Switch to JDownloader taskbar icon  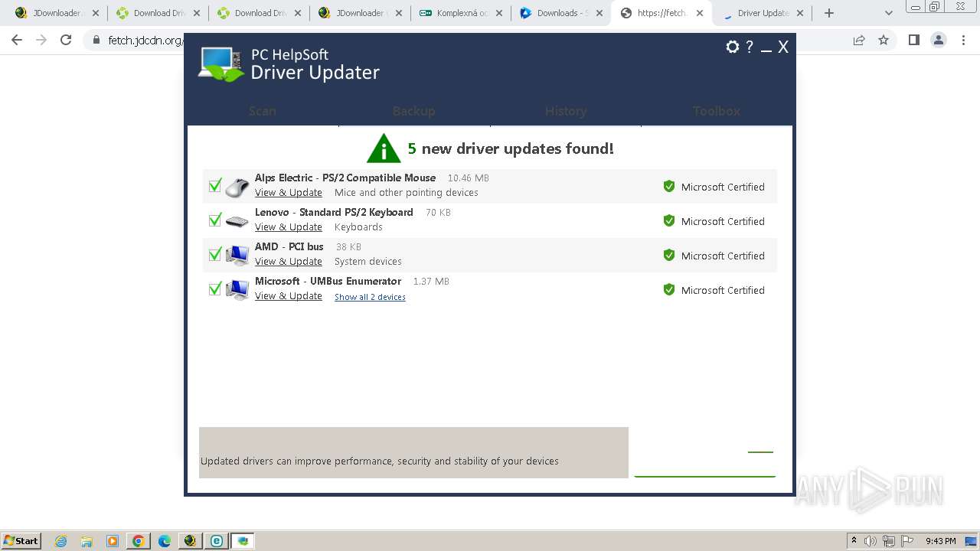(x=191, y=541)
